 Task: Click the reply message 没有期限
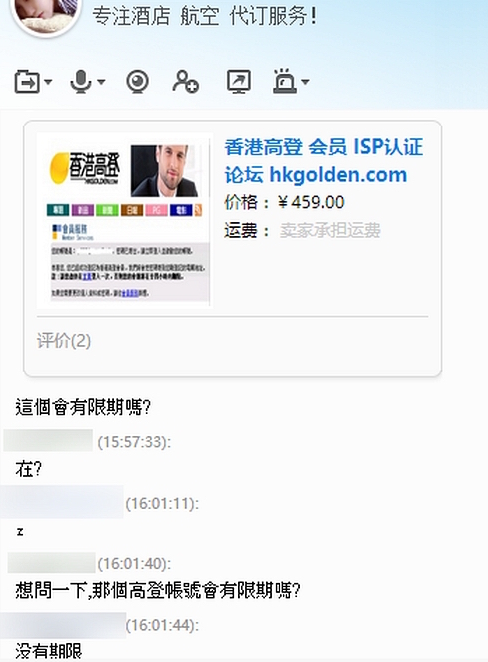(49, 651)
